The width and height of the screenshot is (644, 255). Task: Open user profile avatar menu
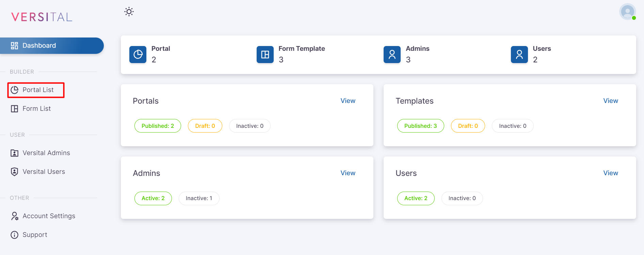[627, 12]
